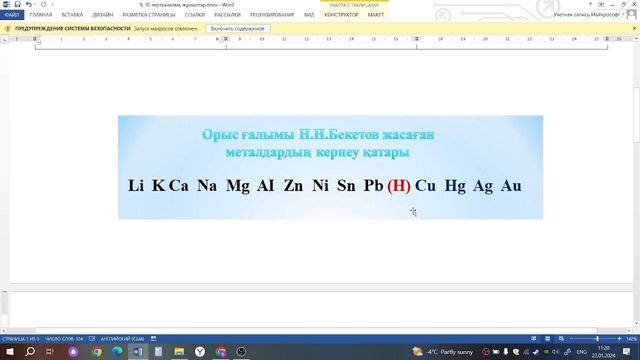Viewport: 640px width, 360px height.
Task: Open Yandex browser from taskbar
Action: pyautogui.click(x=200, y=351)
